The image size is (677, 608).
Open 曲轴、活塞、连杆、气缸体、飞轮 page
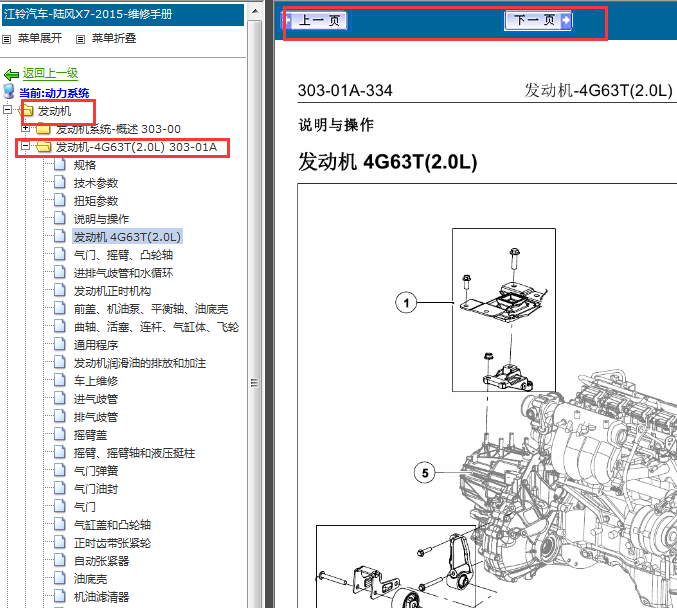pos(156,327)
